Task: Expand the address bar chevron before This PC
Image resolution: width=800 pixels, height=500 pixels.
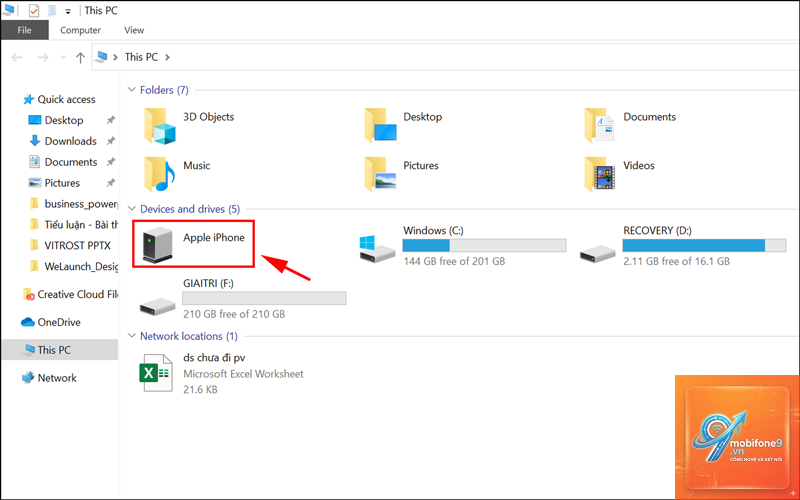Action: coord(116,57)
